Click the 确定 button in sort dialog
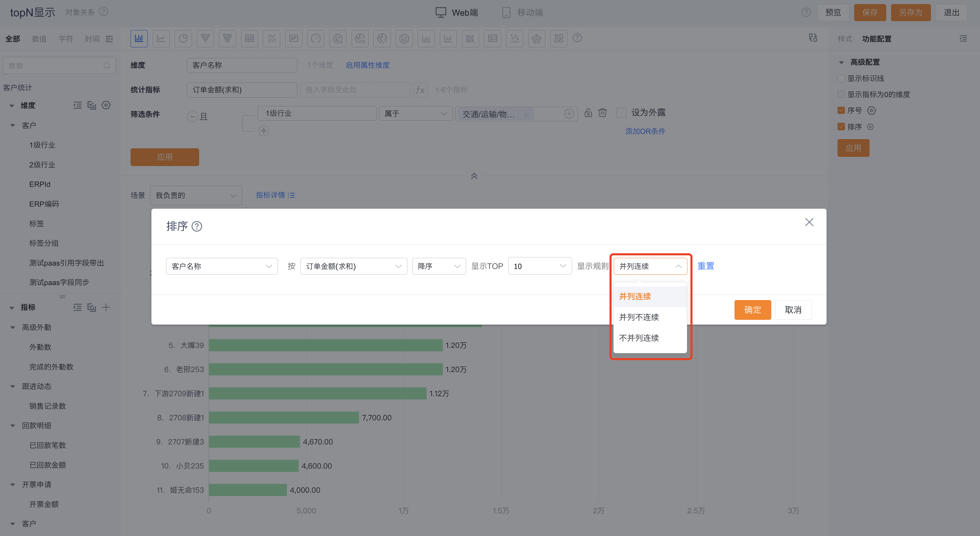This screenshot has height=536, width=980. (x=753, y=310)
